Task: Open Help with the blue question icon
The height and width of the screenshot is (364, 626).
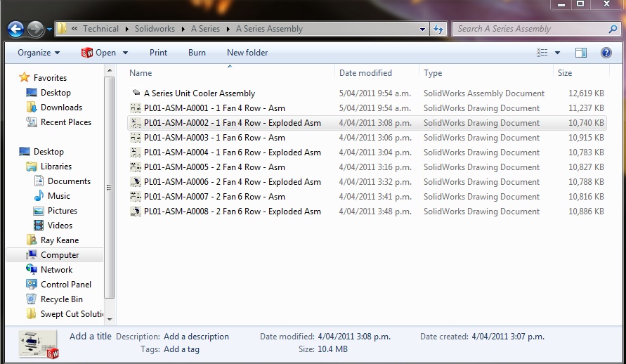Action: click(606, 53)
